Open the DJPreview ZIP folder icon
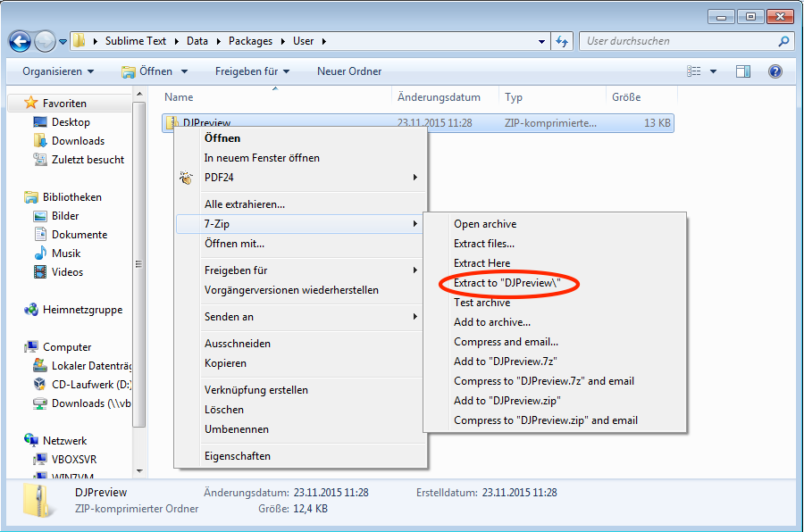This screenshot has width=804, height=532. 173,122
